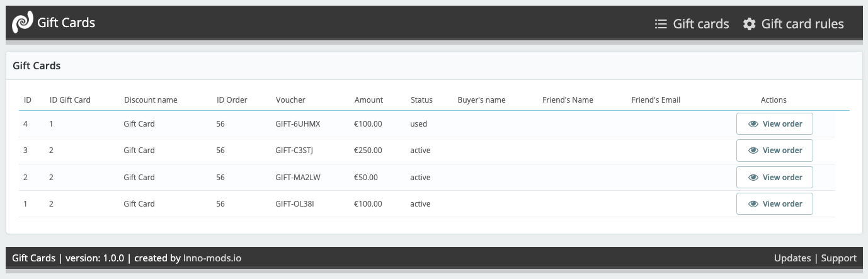Click the Support link in footer

click(x=838, y=258)
